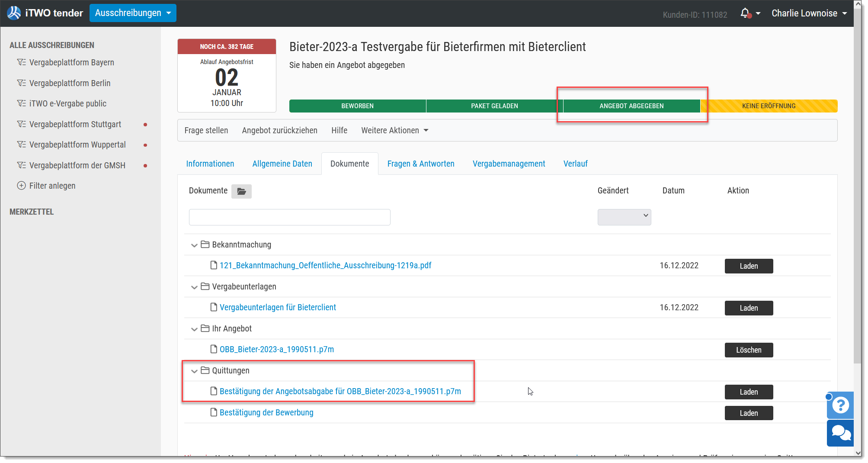
Task: Click the plus icon for Filter anlegen
Action: (21, 186)
